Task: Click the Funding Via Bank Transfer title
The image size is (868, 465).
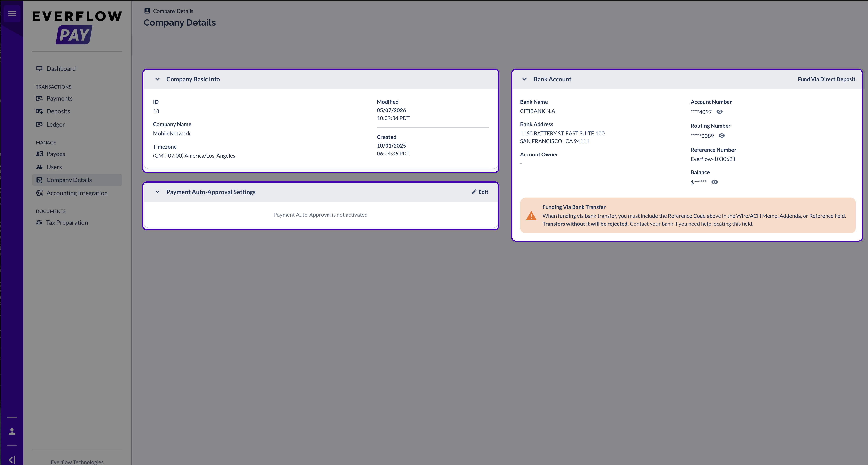Action: coord(574,207)
